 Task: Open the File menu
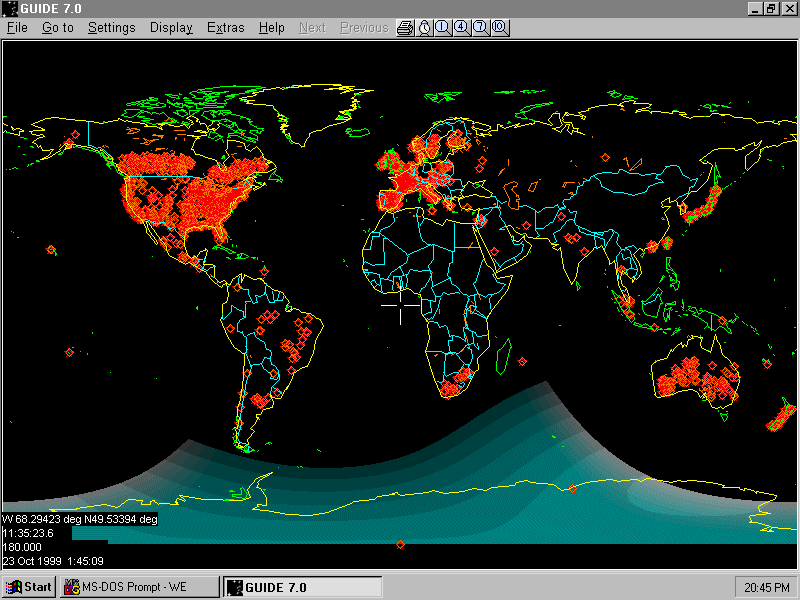pos(17,28)
